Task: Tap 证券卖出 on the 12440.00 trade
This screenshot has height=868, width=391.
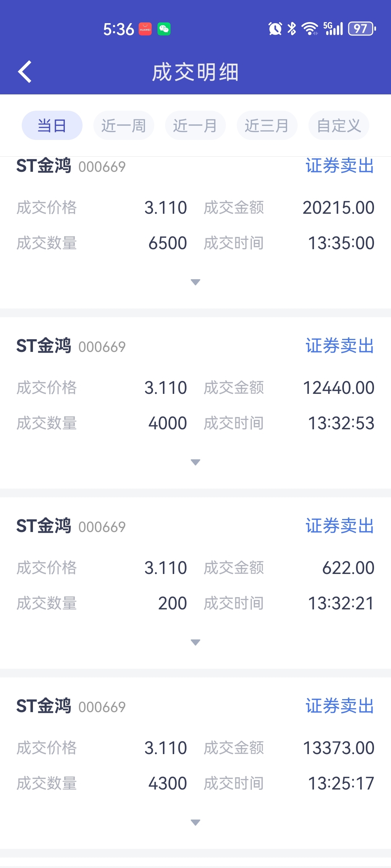Action: click(x=340, y=346)
